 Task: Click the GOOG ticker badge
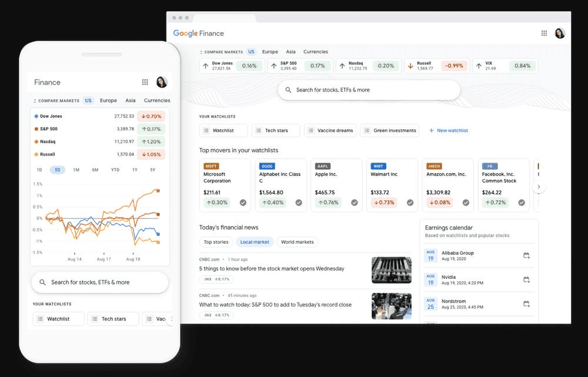coord(267,166)
